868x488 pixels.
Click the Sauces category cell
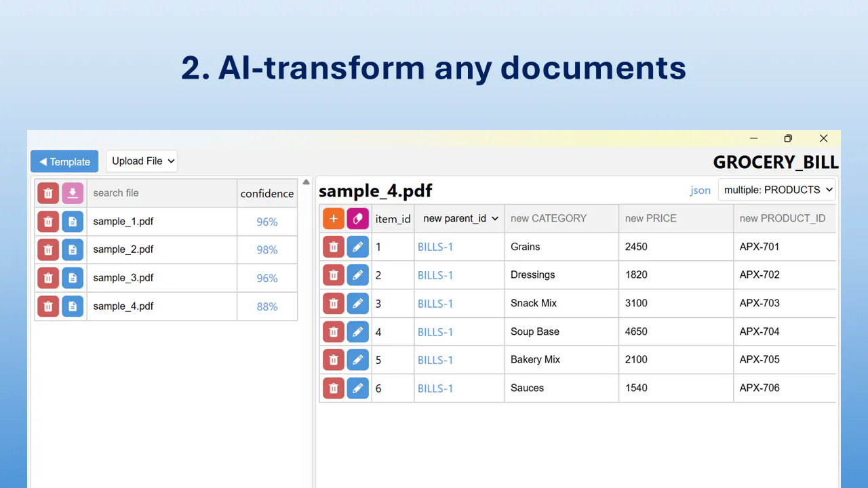[562, 388]
